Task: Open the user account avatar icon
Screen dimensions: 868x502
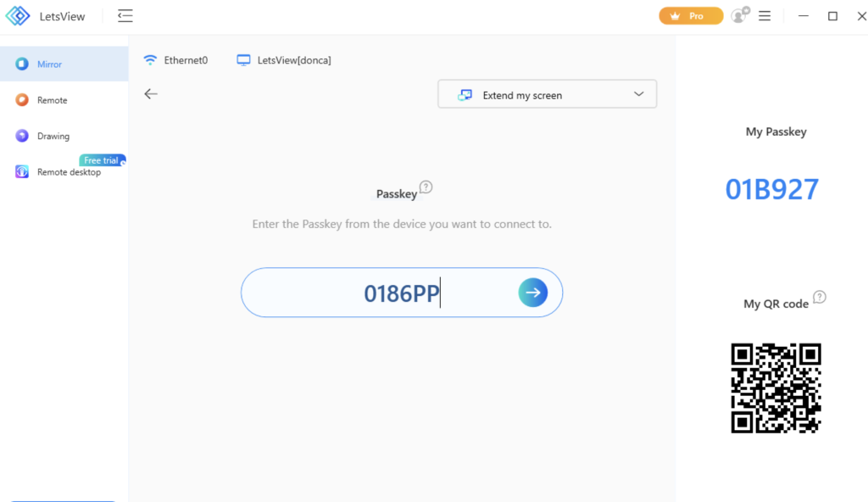Action: click(739, 15)
